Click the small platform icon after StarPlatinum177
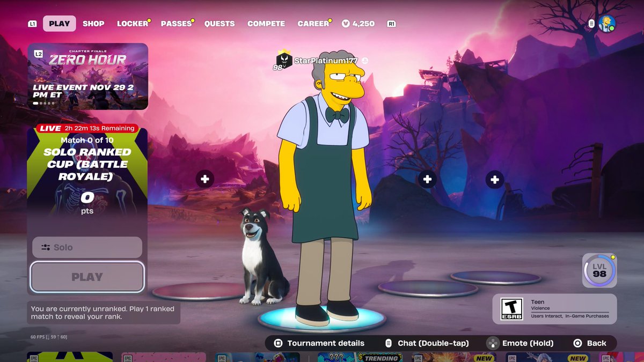Image resolution: width=644 pixels, height=362 pixels. coord(364,61)
